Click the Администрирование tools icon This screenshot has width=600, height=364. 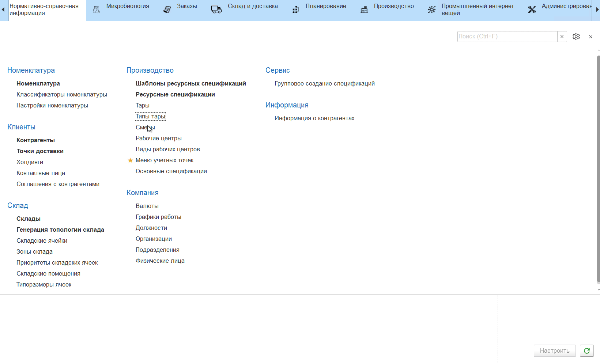coord(532,10)
